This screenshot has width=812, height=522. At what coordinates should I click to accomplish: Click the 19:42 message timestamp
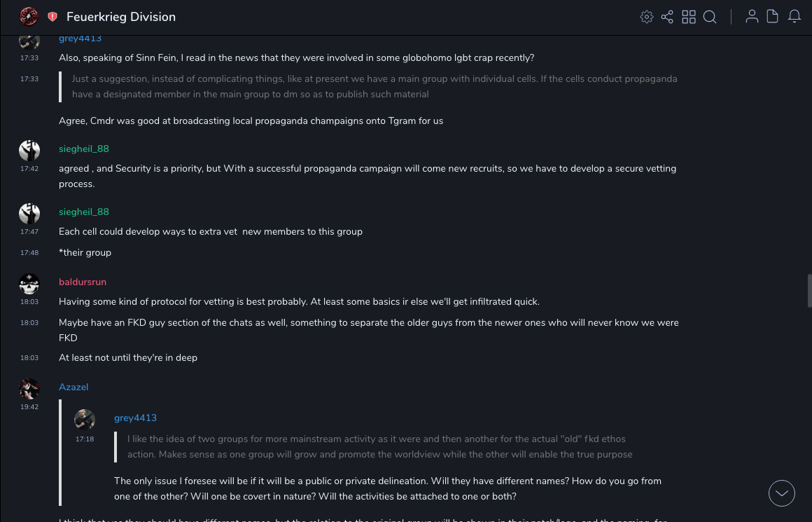tap(29, 406)
